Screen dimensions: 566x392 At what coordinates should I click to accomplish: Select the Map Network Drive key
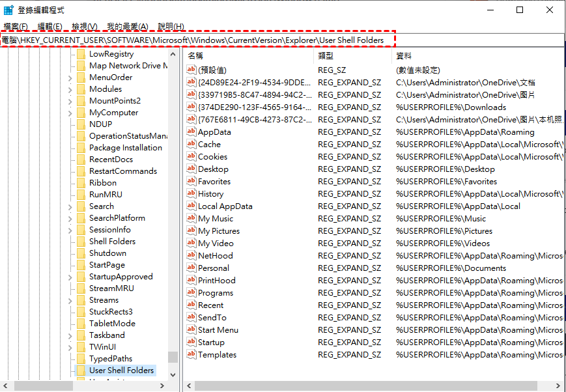[x=128, y=66]
